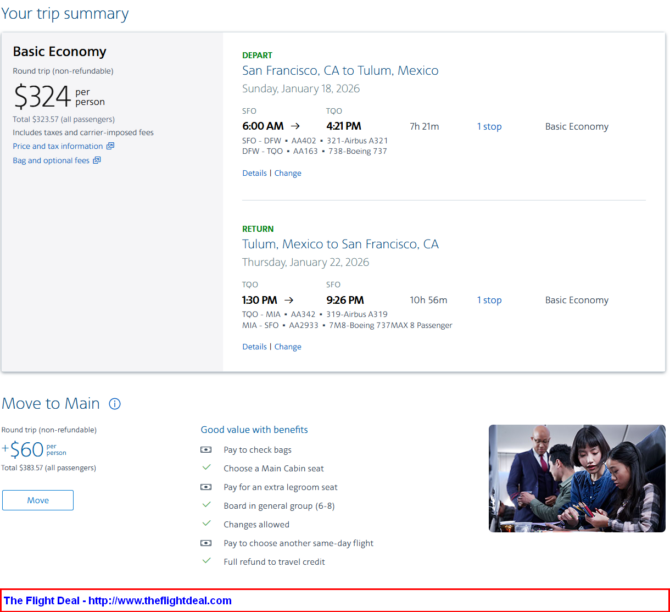Click the 1 stop link for the return flight
Screen dimensions: 670x612
click(489, 300)
